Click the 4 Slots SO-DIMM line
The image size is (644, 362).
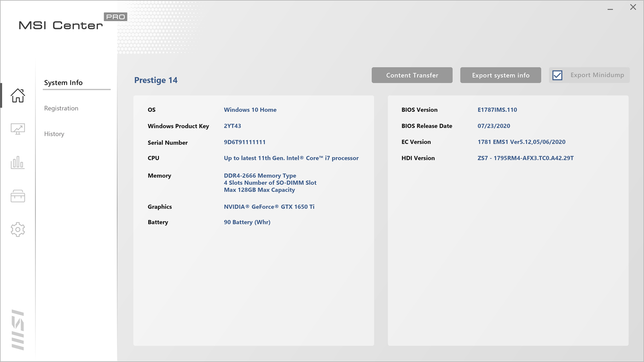(x=270, y=183)
